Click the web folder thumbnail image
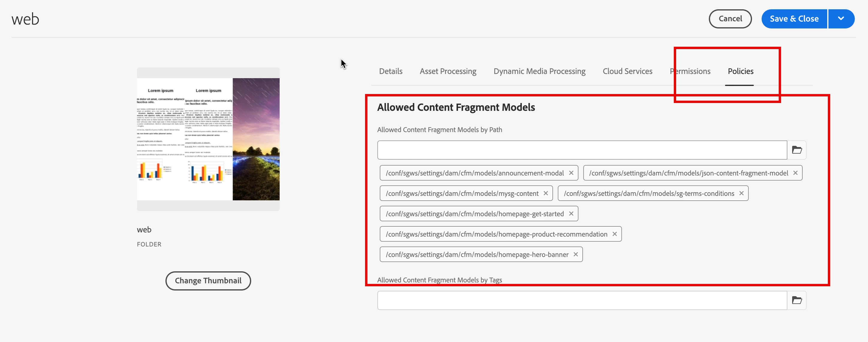This screenshot has height=342, width=868. coord(208,139)
